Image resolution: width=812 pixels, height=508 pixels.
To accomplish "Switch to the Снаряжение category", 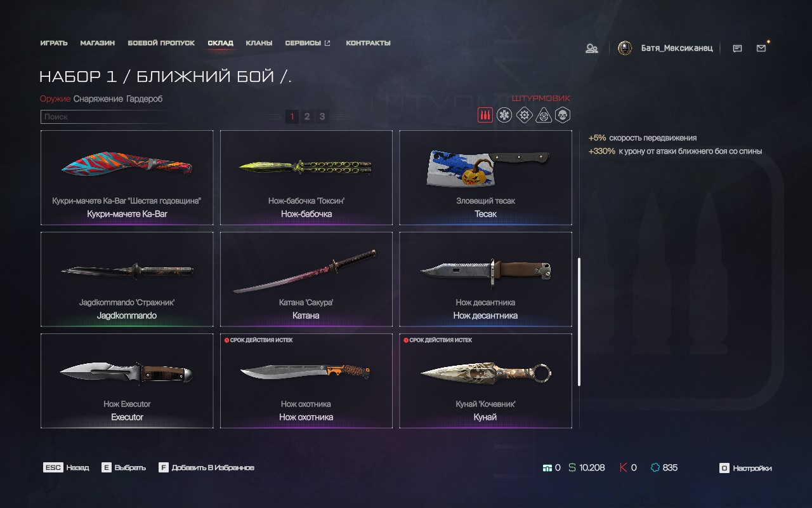I will tap(98, 99).
